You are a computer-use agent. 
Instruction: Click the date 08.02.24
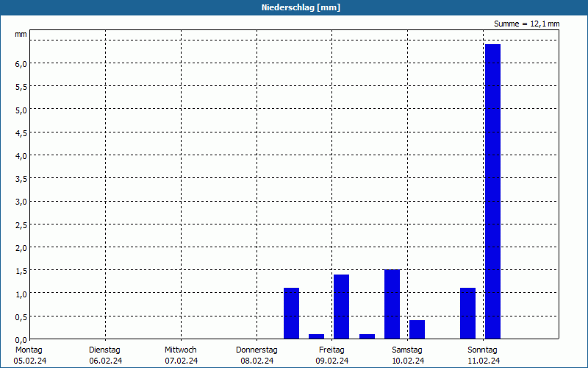click(257, 361)
